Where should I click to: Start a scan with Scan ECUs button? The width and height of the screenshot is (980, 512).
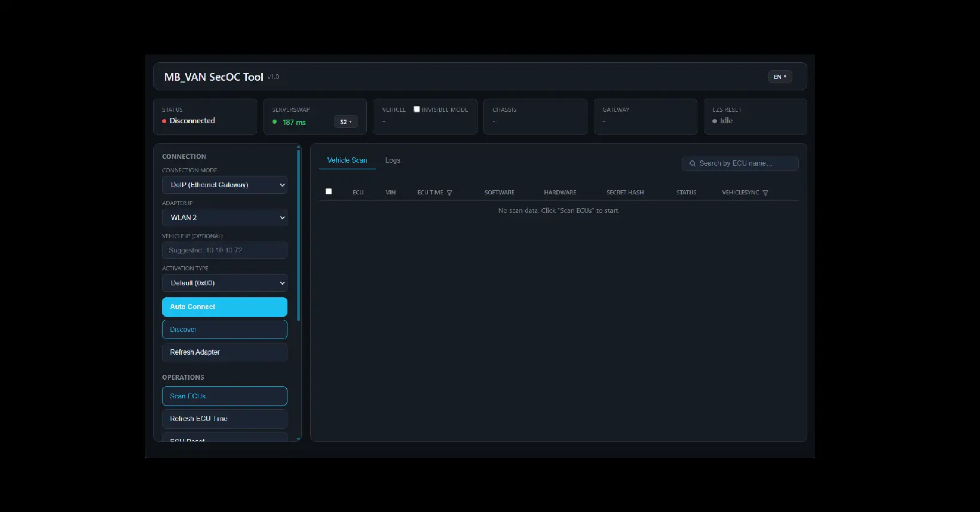point(225,396)
